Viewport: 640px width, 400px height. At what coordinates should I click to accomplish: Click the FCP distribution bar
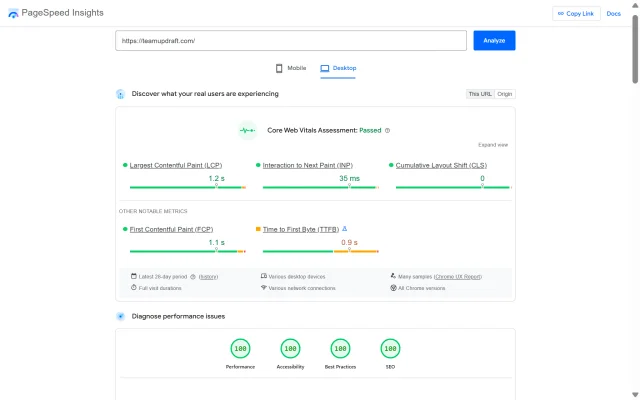coord(188,251)
